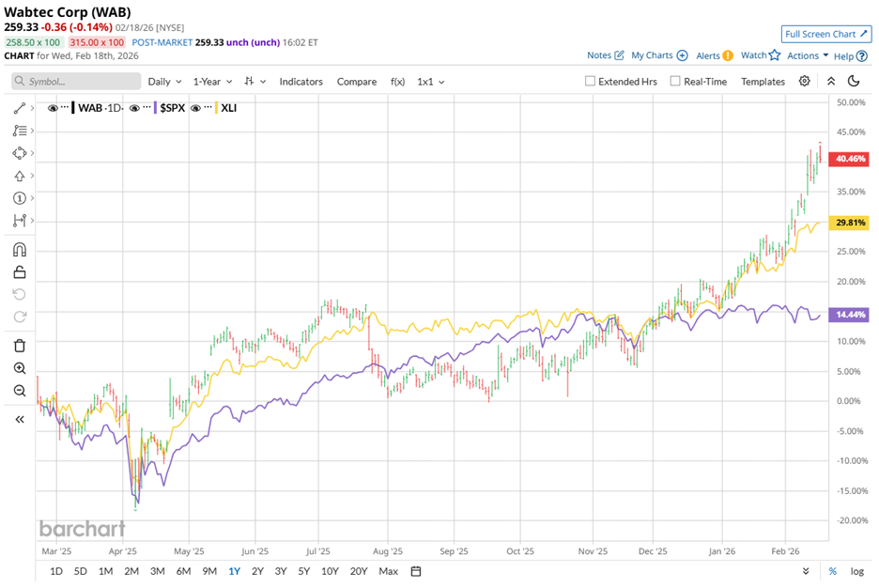The width and height of the screenshot is (879, 588).
Task: Delete drawings using the trash icon
Action: pos(20,346)
